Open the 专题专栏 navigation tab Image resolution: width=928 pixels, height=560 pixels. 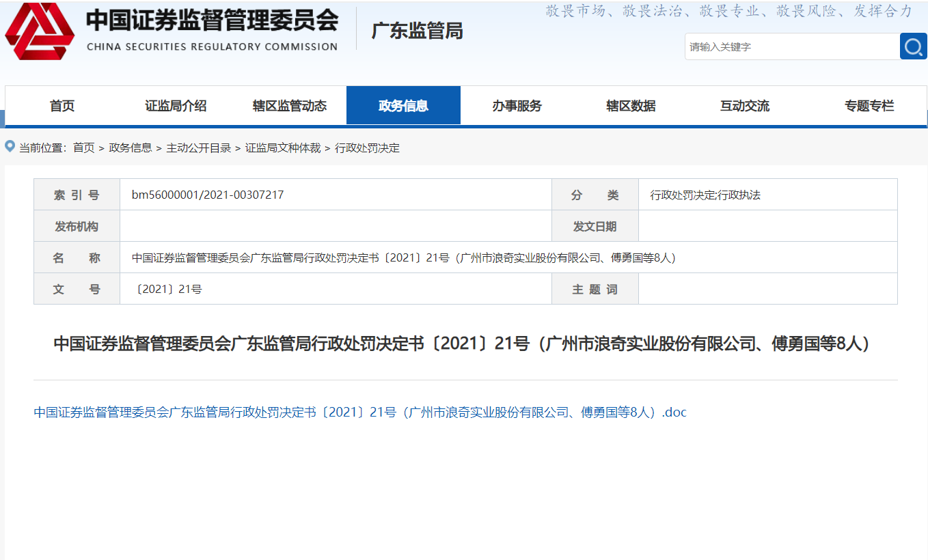coord(869,106)
